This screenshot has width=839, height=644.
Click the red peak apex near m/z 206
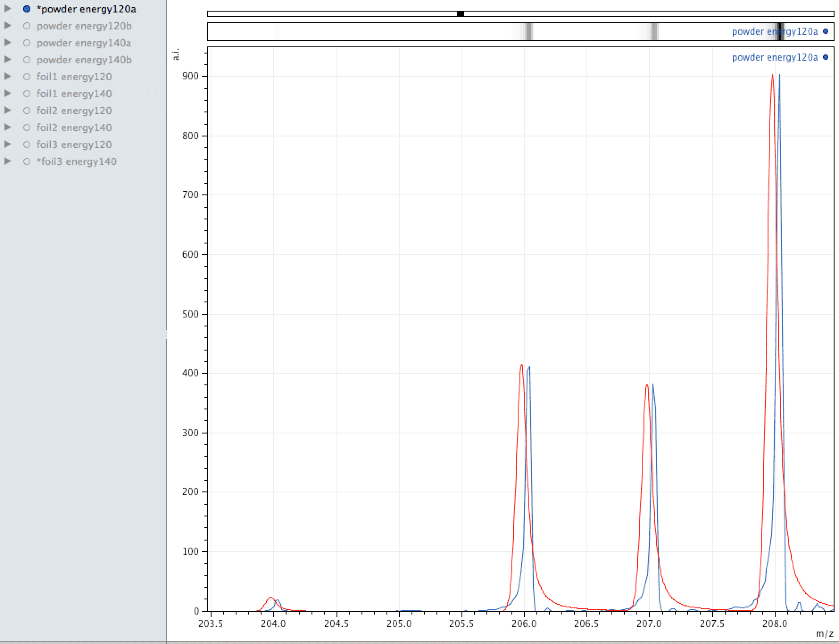(521, 365)
